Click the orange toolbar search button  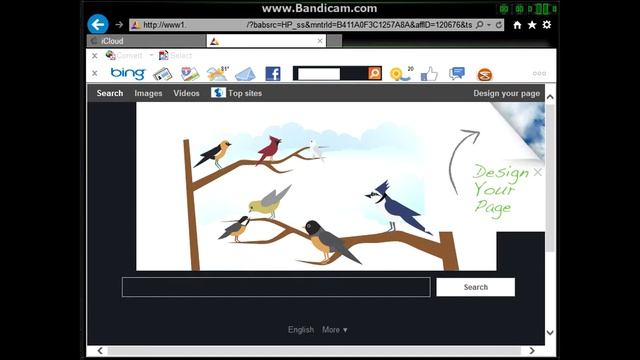[x=374, y=73]
